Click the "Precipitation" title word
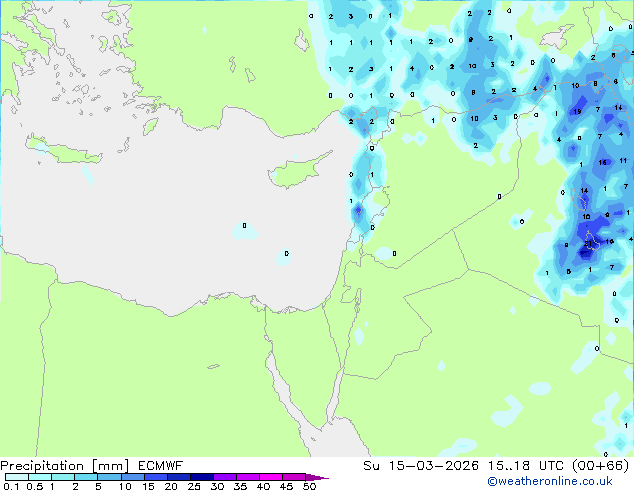This screenshot has height=490, width=634. (42, 466)
